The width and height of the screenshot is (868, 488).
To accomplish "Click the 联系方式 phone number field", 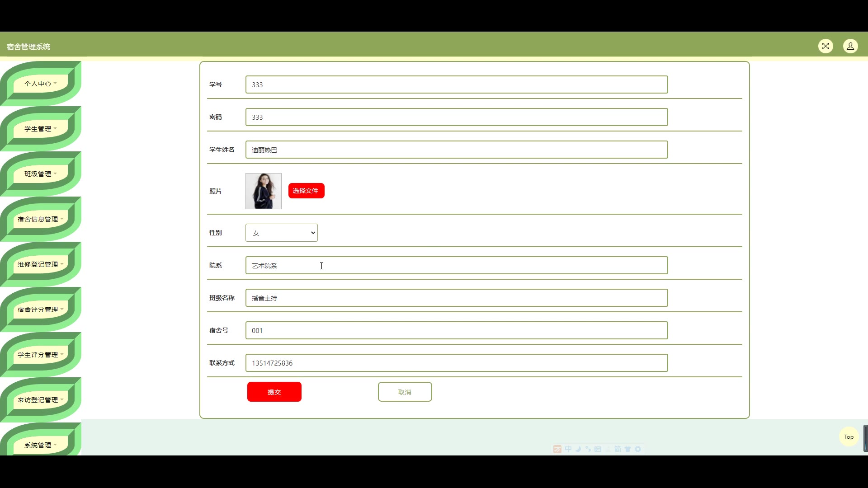I will pos(457,363).
